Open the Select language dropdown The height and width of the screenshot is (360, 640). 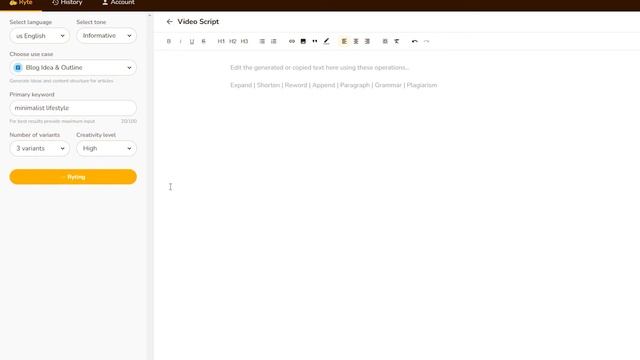coord(40,36)
